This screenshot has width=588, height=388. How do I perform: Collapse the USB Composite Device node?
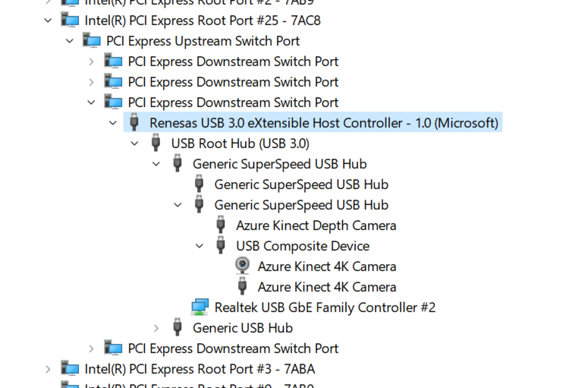[200, 246]
